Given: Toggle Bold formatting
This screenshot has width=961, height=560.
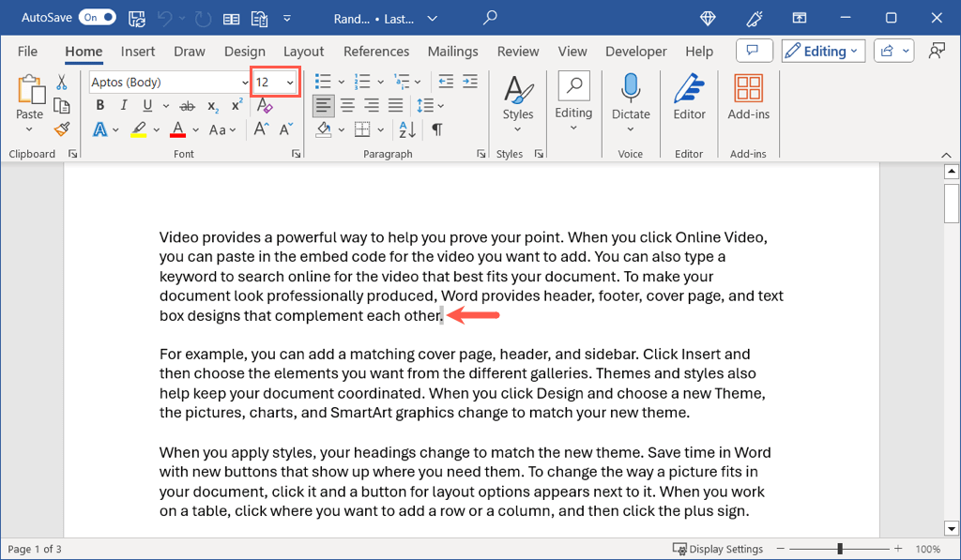Looking at the screenshot, I should (x=100, y=106).
